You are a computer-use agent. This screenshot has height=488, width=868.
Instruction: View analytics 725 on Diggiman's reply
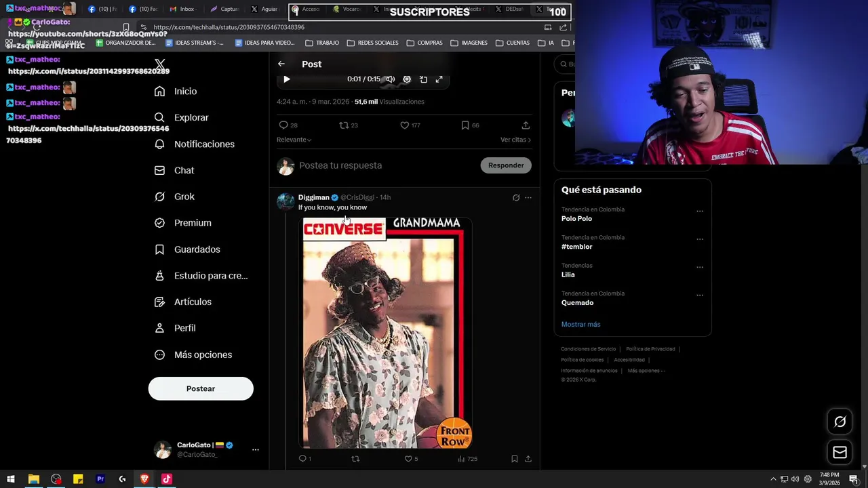click(468, 459)
